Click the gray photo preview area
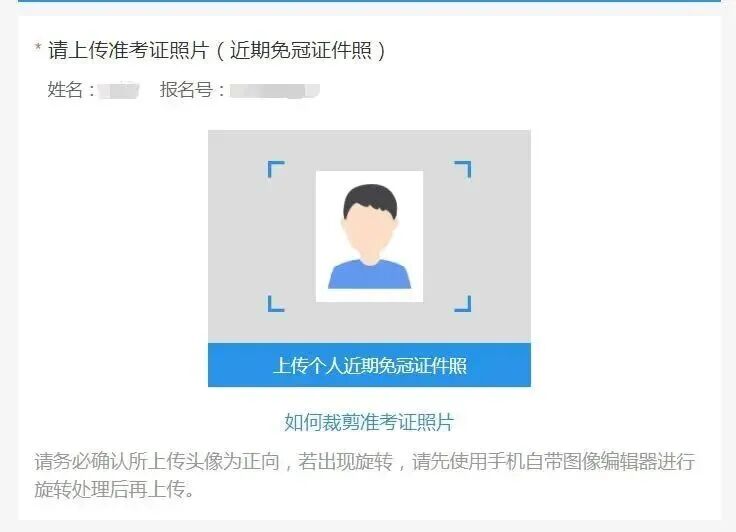The image size is (736, 532). (369, 236)
